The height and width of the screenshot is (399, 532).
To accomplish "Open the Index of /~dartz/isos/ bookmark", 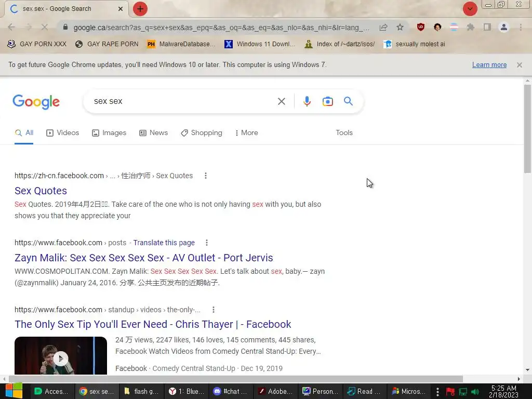I will 340,44.
